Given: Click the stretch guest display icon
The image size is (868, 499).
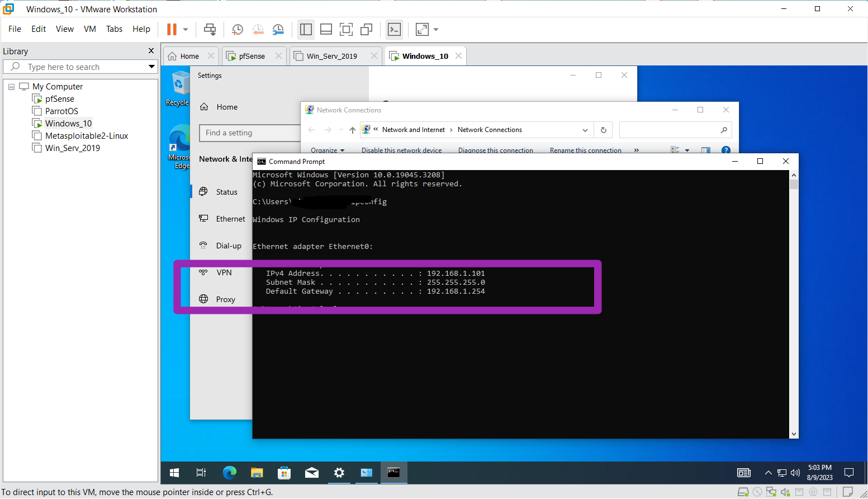Looking at the screenshot, I should pyautogui.click(x=423, y=29).
